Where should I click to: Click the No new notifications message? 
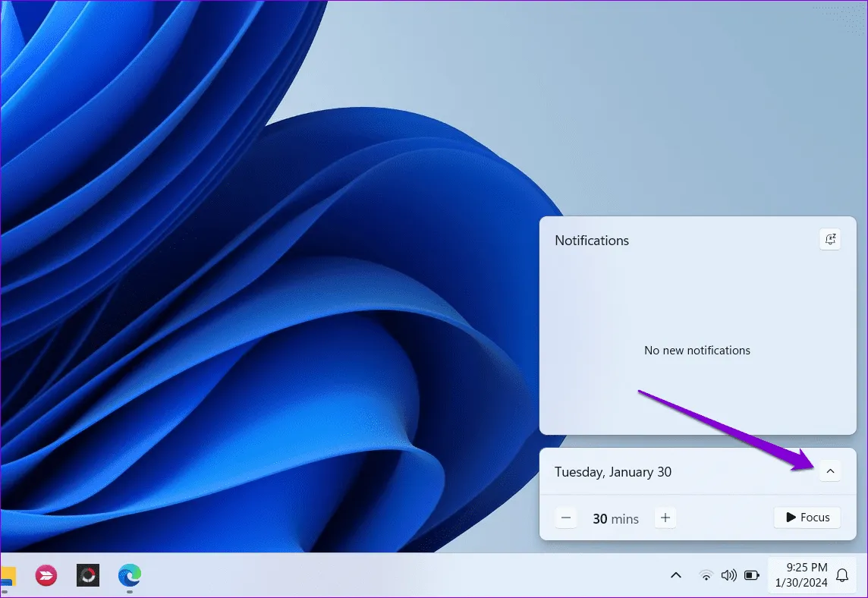pos(697,350)
